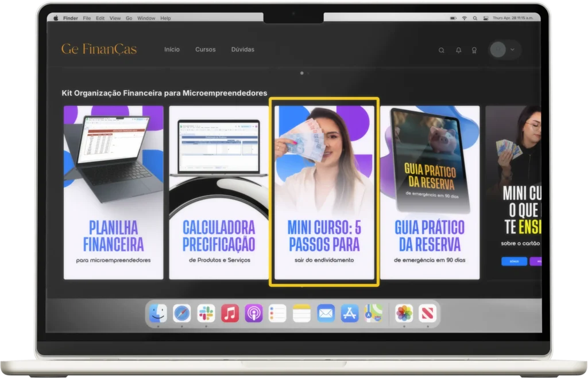Open the View menu in the menu bar
Viewport: 588px width, 378px height.
point(115,18)
